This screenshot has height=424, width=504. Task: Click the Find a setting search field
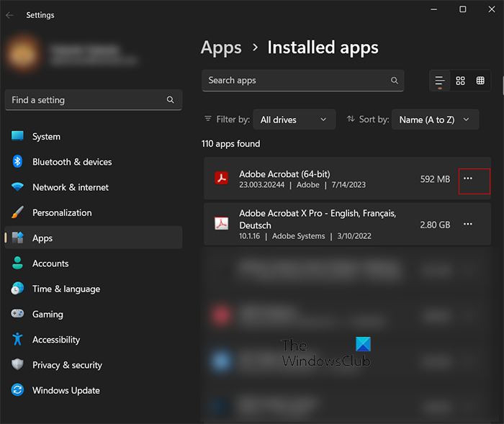(86, 100)
